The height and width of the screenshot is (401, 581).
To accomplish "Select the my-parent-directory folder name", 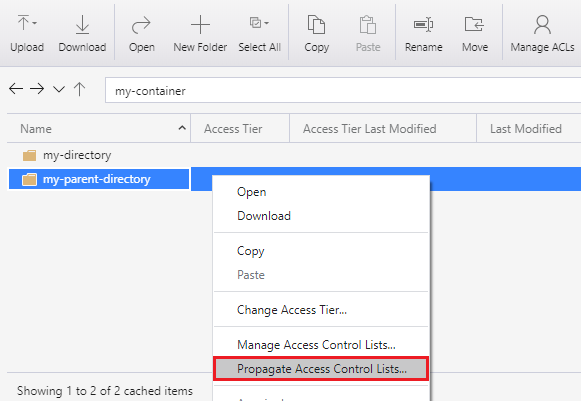I will (x=97, y=179).
